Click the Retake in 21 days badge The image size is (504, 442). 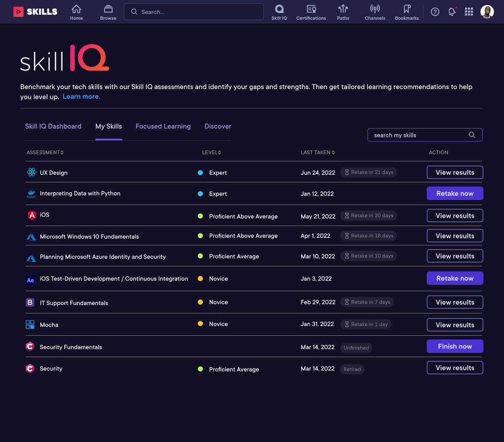[368, 172]
